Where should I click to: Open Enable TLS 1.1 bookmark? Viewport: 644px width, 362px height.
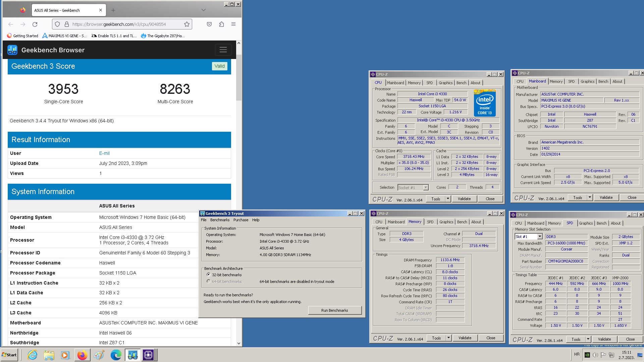[114, 36]
